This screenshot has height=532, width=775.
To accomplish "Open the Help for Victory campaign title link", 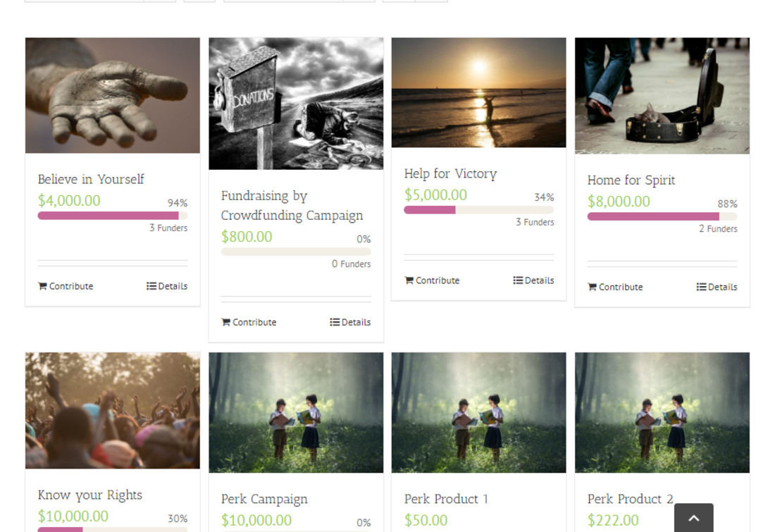I will (x=450, y=173).
